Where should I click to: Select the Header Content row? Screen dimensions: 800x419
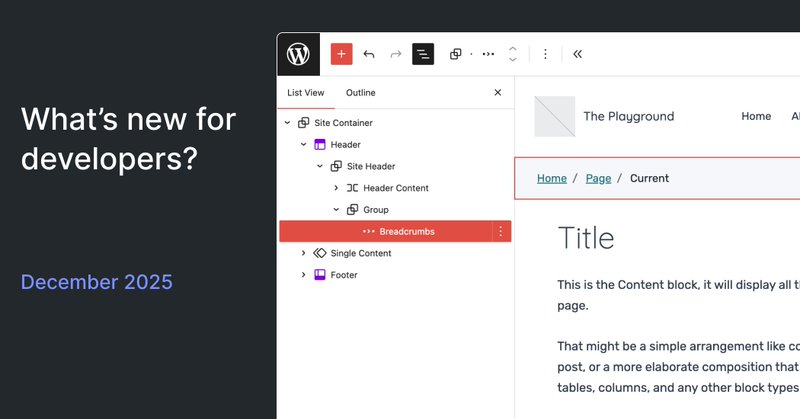[395, 188]
